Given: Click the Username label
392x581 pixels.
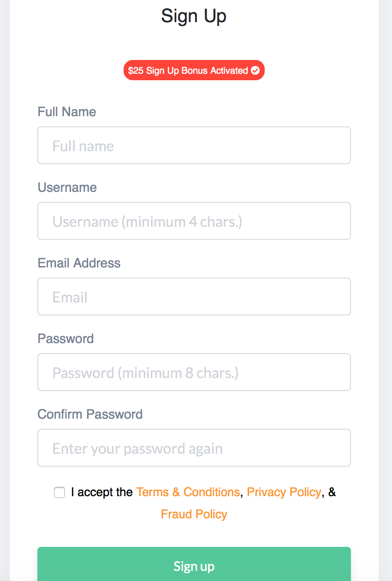Looking at the screenshot, I should click(67, 187).
